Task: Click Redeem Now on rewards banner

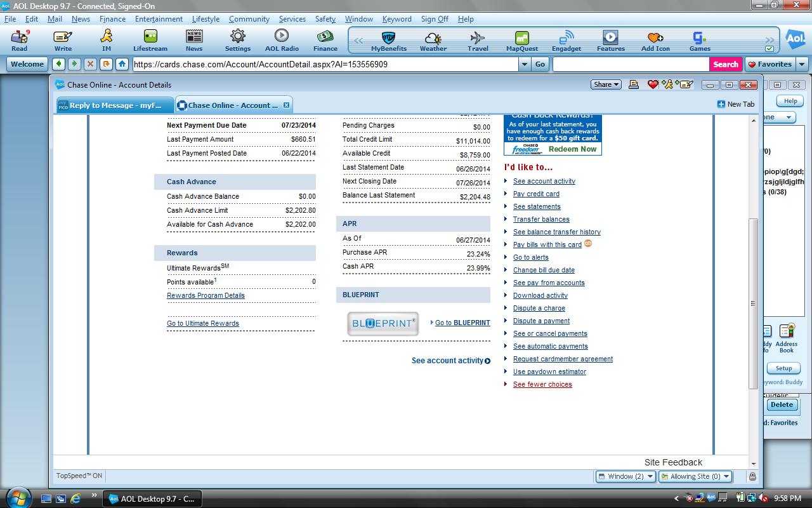Action: tap(572, 149)
